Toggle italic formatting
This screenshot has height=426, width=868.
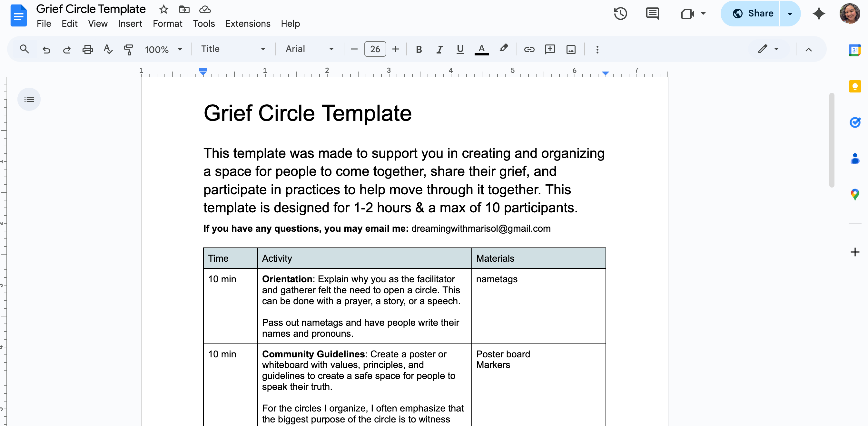coord(439,50)
